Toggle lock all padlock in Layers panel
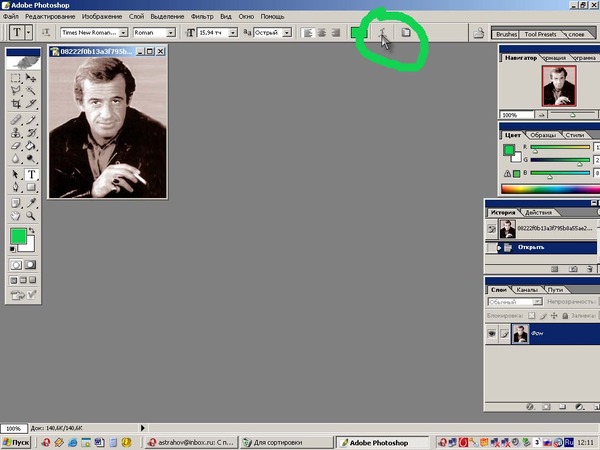This screenshot has height=450, width=600. pos(565,316)
